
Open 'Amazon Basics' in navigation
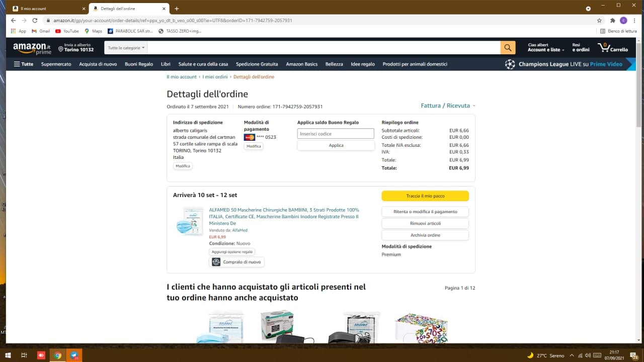(x=302, y=64)
